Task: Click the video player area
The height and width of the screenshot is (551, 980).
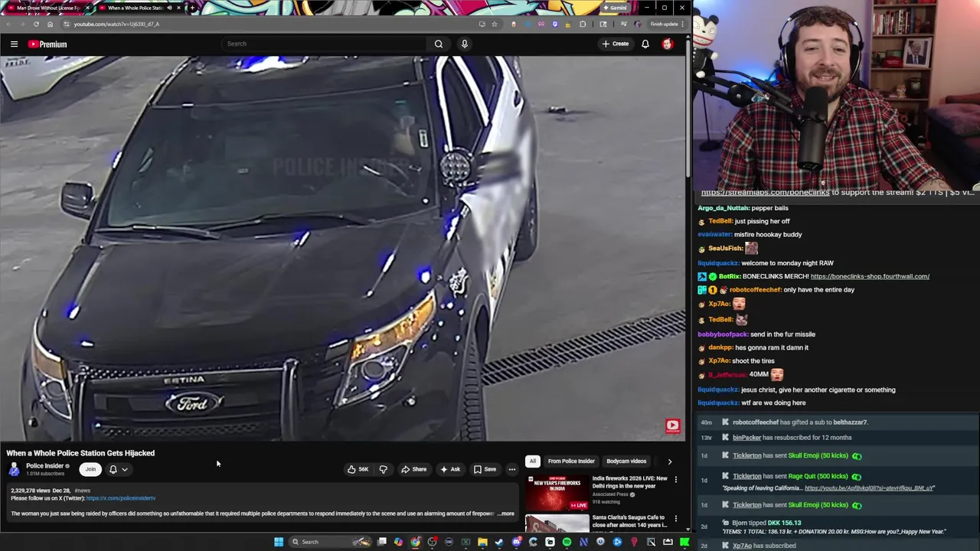Action: click(343, 249)
